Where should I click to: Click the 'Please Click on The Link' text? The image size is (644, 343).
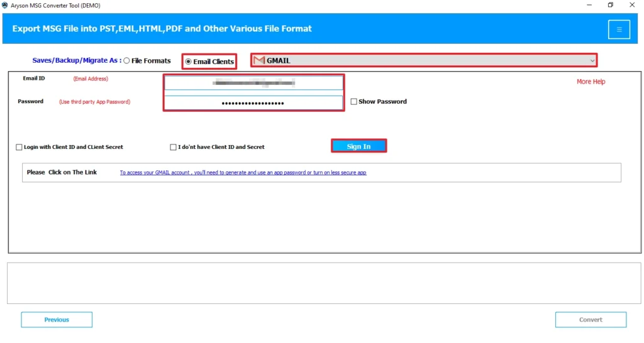pyautogui.click(x=62, y=172)
